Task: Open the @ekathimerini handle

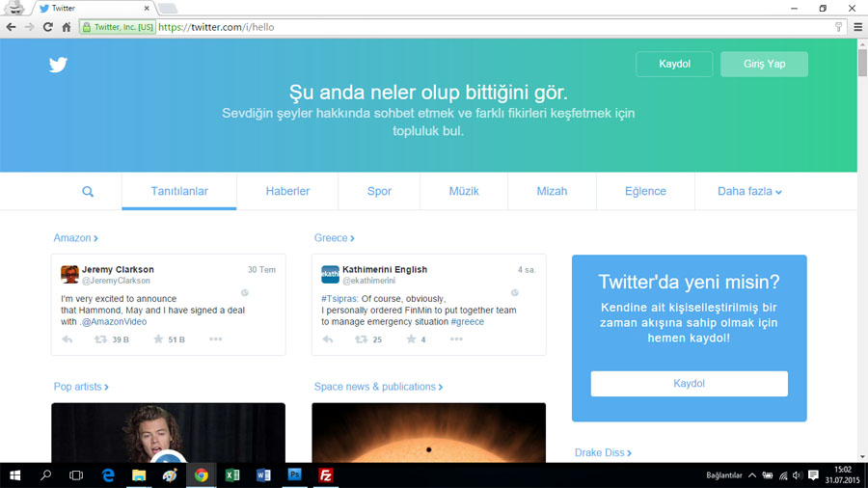Action: tap(368, 281)
